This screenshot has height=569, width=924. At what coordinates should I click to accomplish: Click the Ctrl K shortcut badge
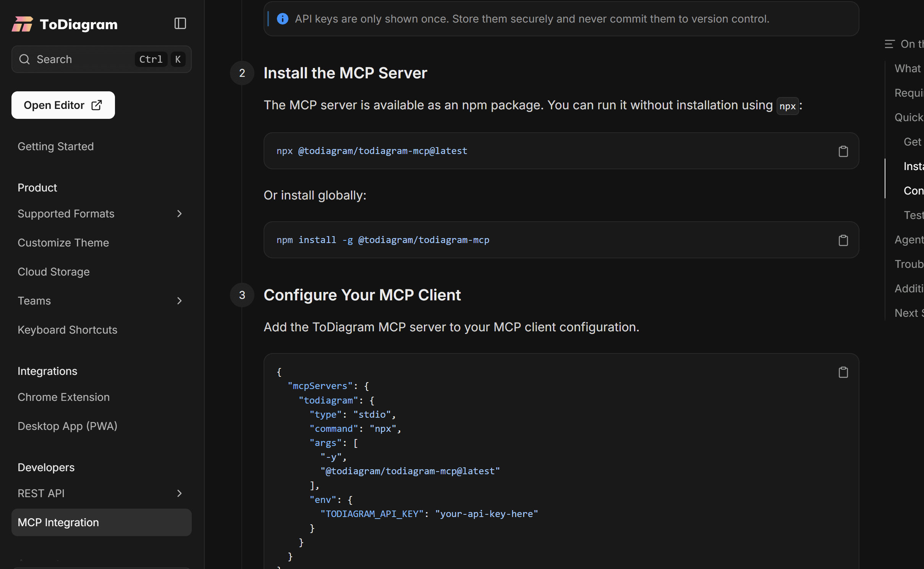point(160,59)
